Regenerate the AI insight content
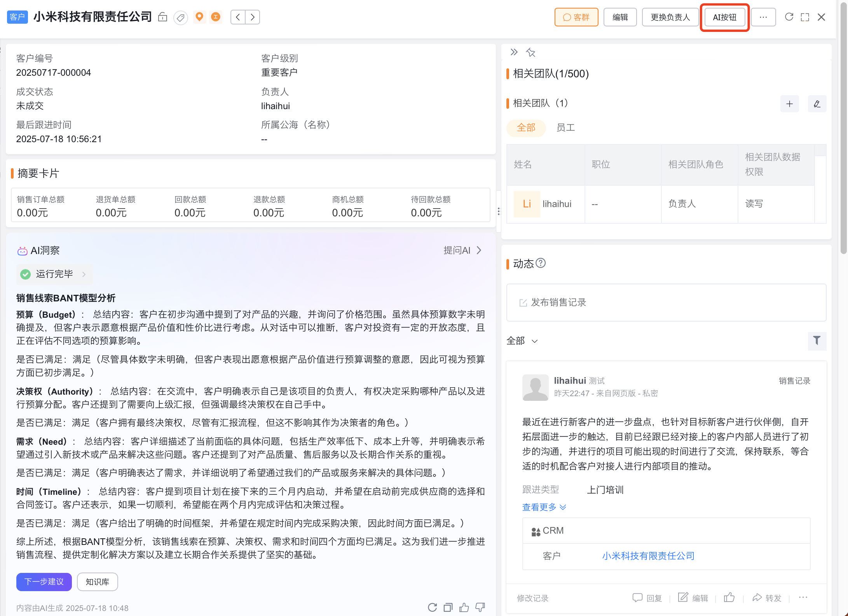This screenshot has height=616, width=848. pyautogui.click(x=432, y=607)
